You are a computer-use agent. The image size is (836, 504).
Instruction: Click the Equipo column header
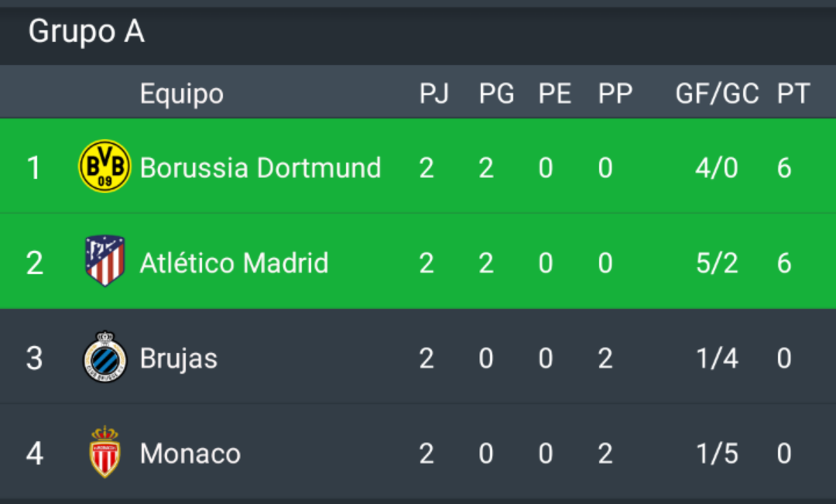pyautogui.click(x=182, y=94)
